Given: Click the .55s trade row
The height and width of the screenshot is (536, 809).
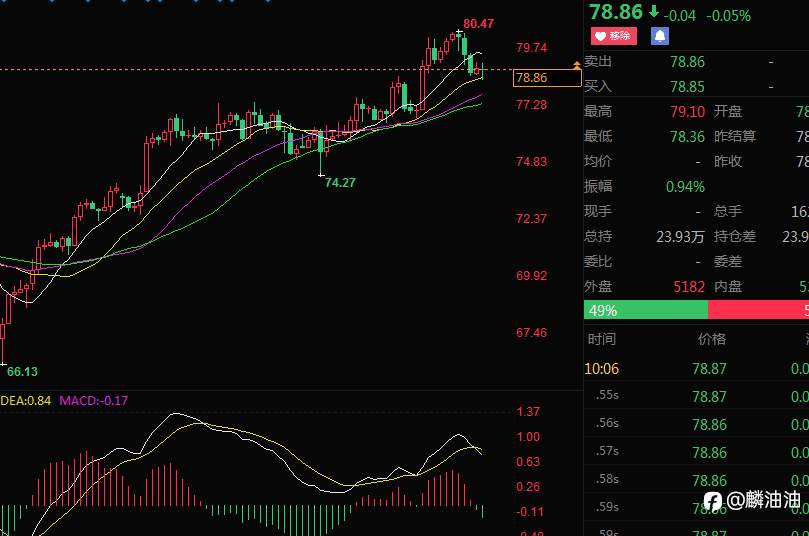Looking at the screenshot, I should click(x=697, y=396).
